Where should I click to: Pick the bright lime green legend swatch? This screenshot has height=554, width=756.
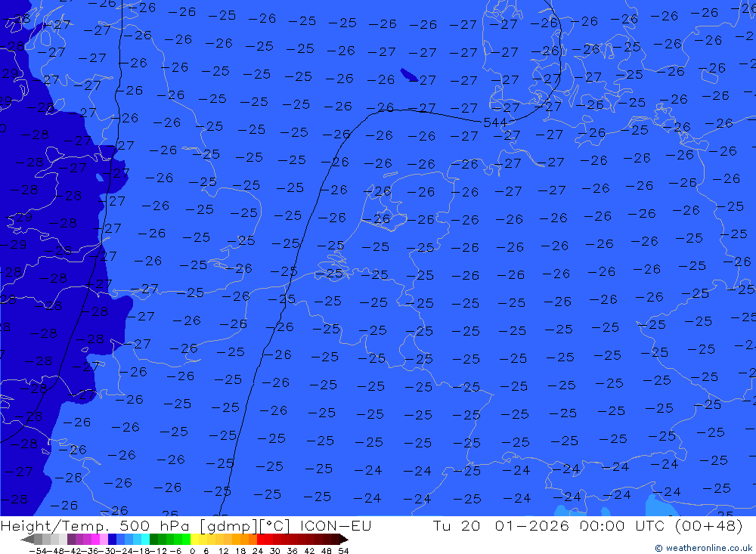[187, 540]
